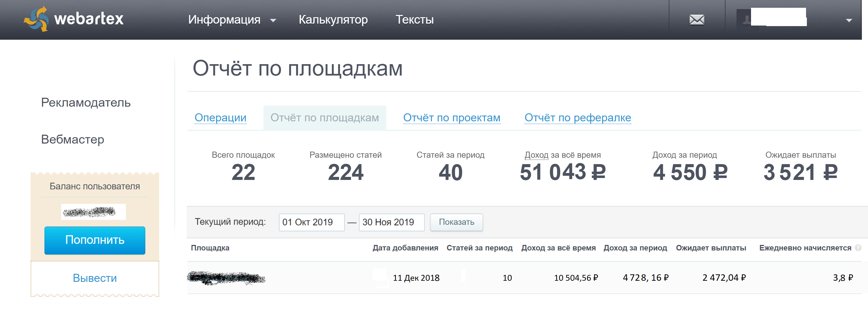Viewport: 868px width, 311px height.
Task: Switch to the Отчёт по проектам tab
Action: click(x=452, y=118)
